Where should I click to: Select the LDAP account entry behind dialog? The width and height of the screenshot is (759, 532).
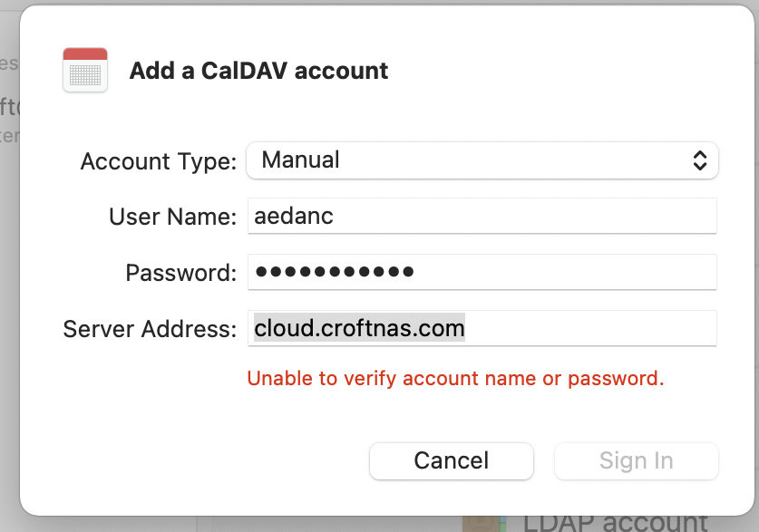615,522
